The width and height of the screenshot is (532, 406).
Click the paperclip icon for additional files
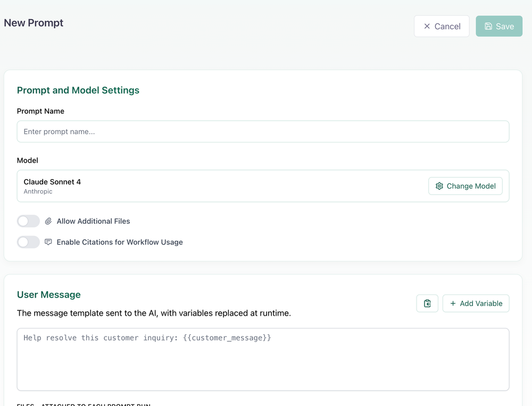tap(48, 221)
